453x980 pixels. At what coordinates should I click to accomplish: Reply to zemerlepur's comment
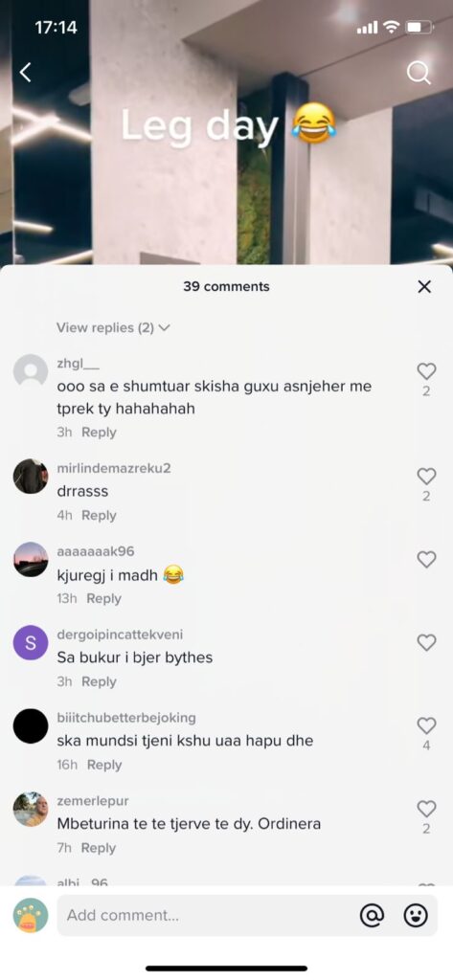(99, 848)
